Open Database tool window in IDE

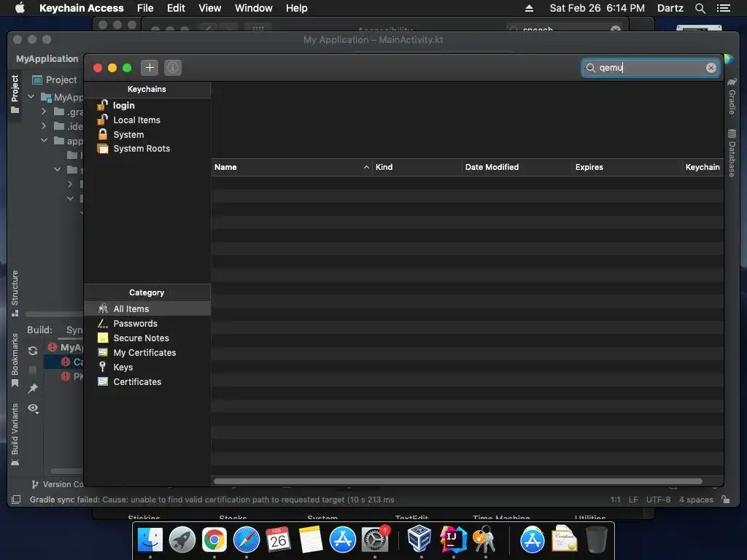pos(732,152)
